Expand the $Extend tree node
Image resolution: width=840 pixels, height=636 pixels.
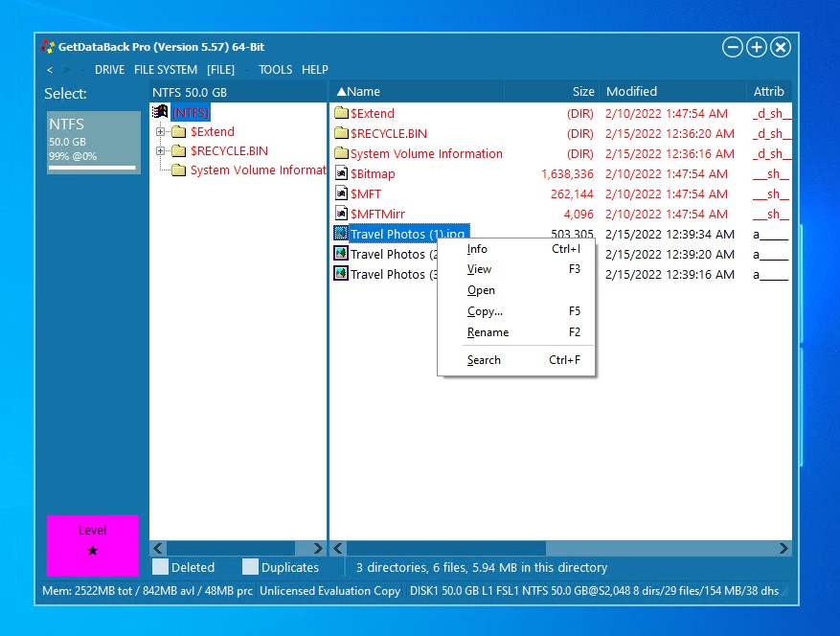[x=161, y=132]
